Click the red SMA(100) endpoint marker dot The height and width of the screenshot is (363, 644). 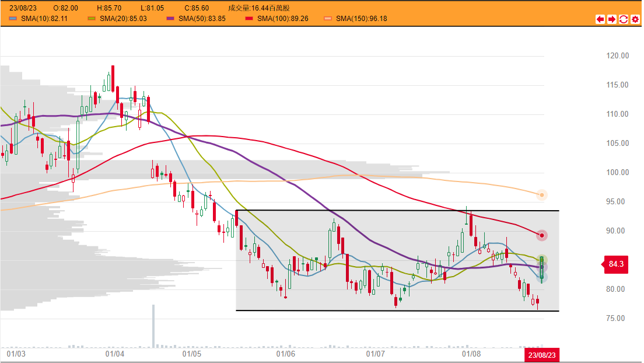point(542,236)
